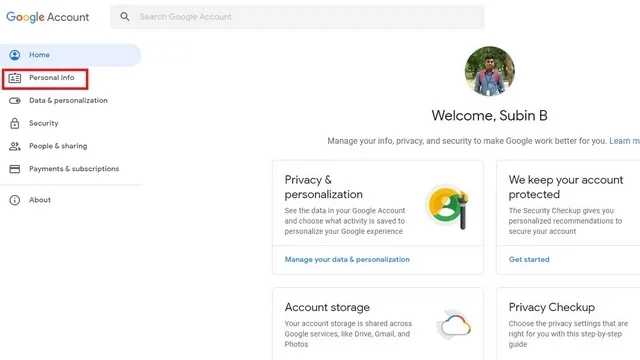Click the Privacy Checkup card title

[551, 307]
